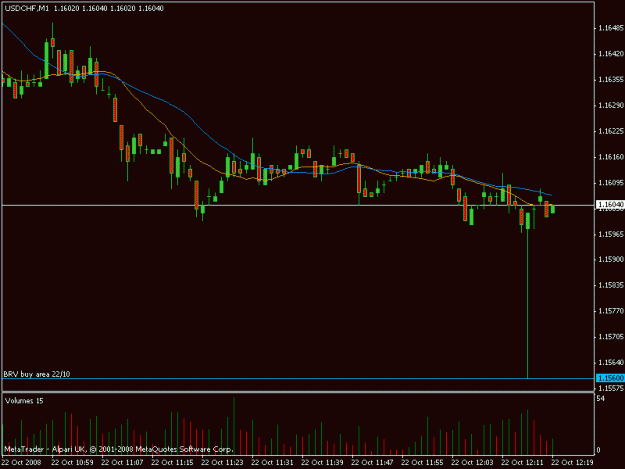Click the 1.15900 price scale label
The height and width of the screenshot is (469, 625).
tap(611, 259)
